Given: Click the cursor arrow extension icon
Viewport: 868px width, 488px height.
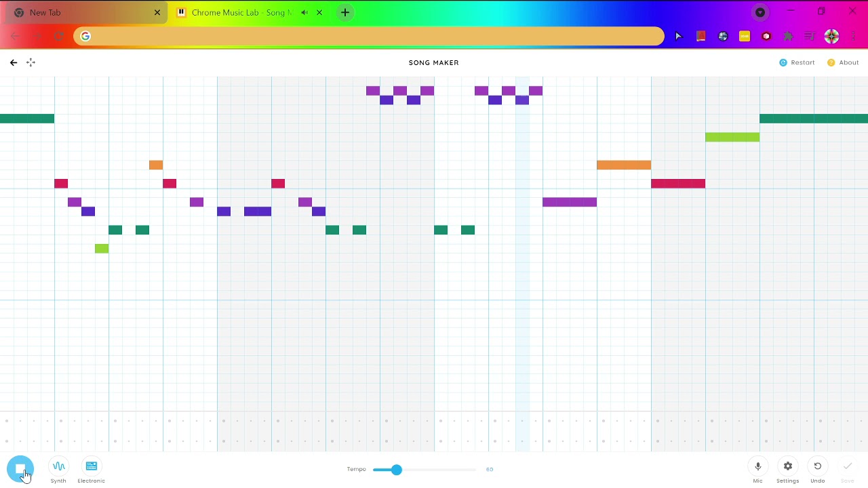Looking at the screenshot, I should pyautogui.click(x=679, y=36).
